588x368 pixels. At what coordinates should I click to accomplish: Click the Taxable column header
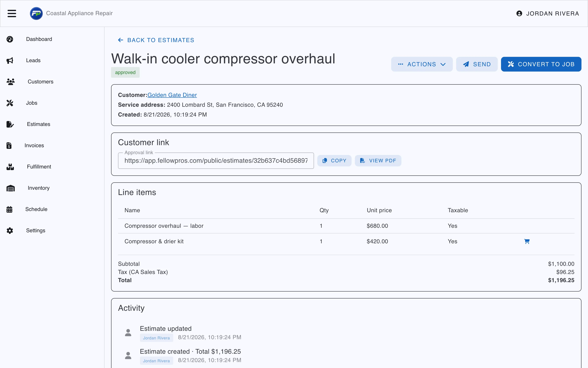pos(458,210)
